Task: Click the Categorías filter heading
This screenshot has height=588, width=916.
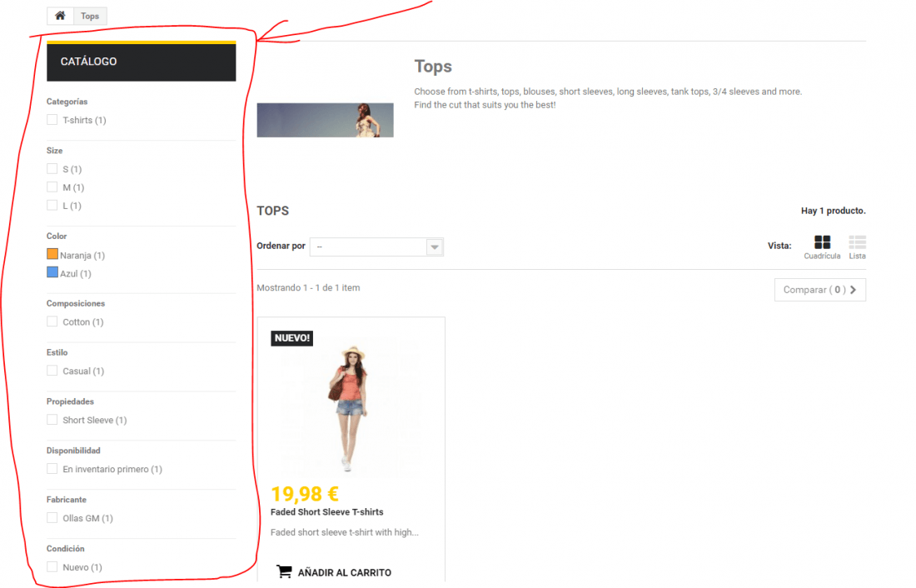Action: 67,102
